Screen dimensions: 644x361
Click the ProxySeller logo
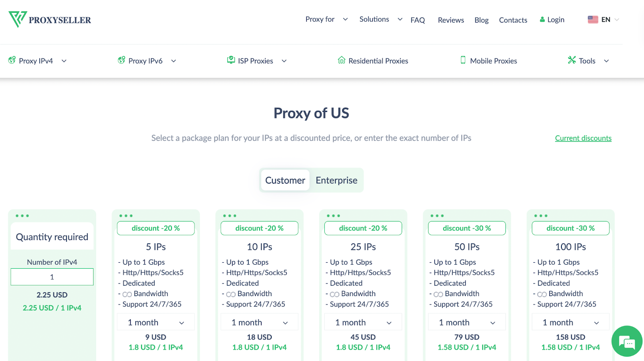pyautogui.click(x=50, y=19)
